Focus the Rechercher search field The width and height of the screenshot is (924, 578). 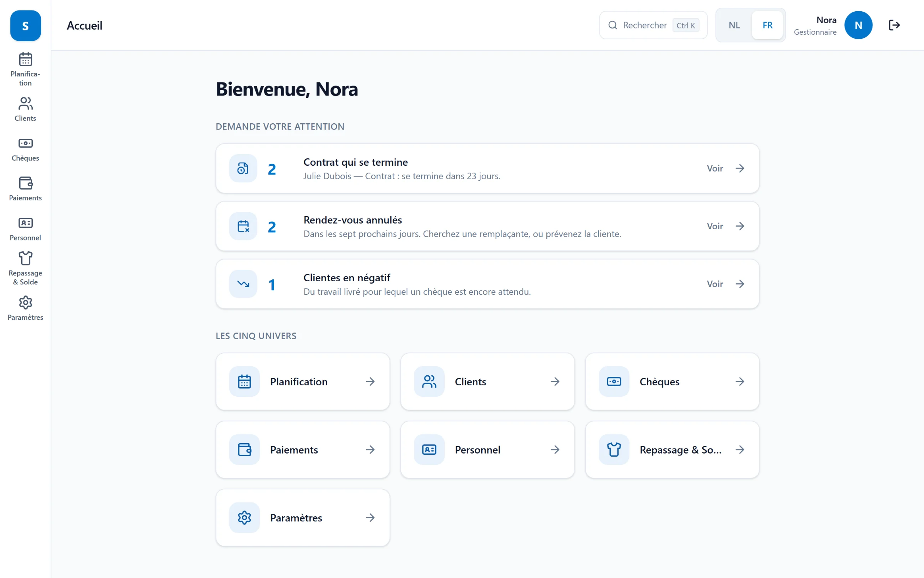(x=653, y=25)
